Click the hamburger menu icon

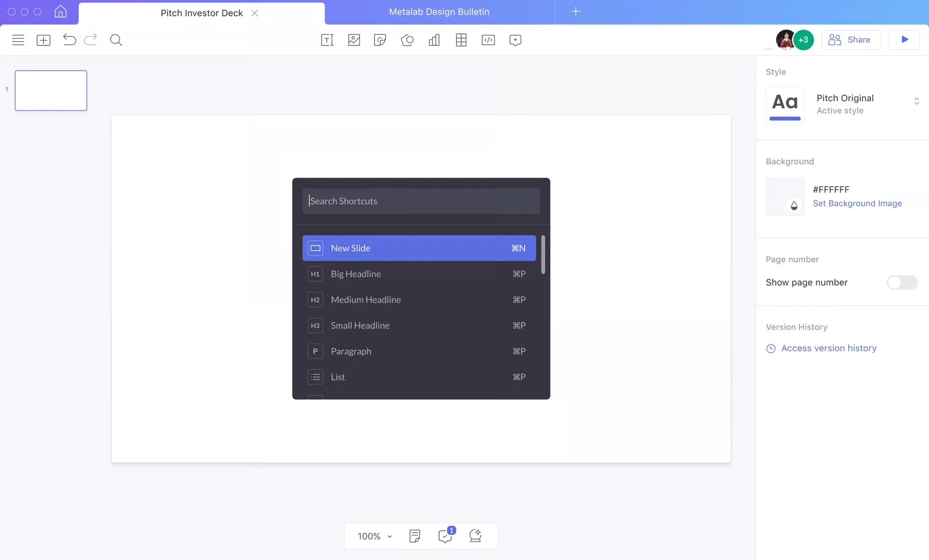(18, 40)
